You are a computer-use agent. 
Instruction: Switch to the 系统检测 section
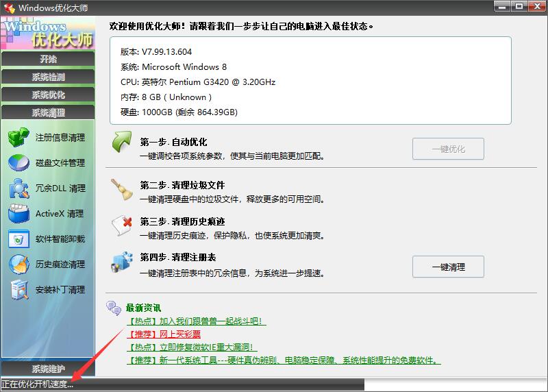point(48,77)
